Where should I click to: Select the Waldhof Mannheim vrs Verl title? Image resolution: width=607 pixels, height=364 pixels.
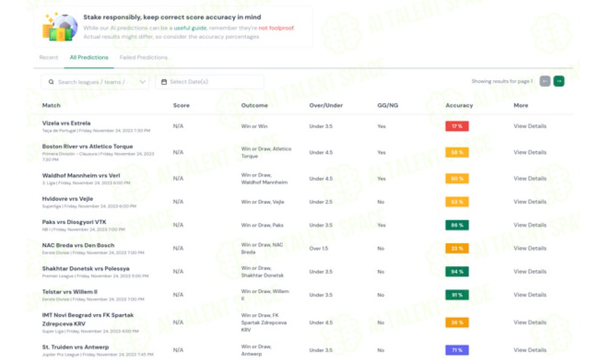[x=81, y=175]
